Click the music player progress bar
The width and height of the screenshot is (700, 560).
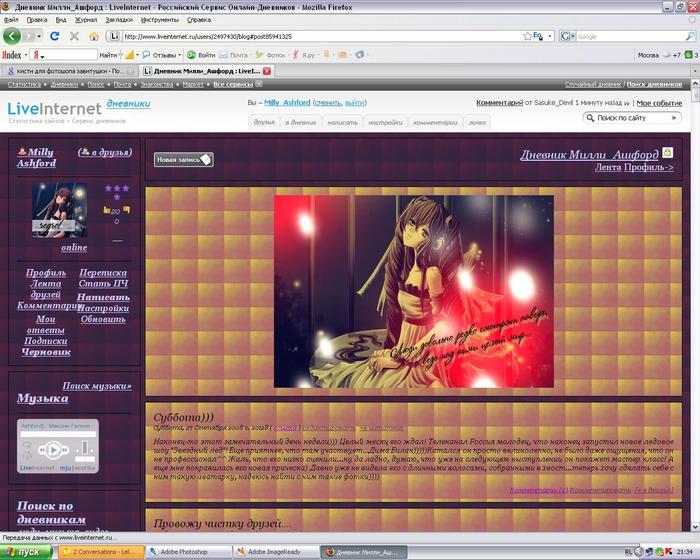[58, 434]
